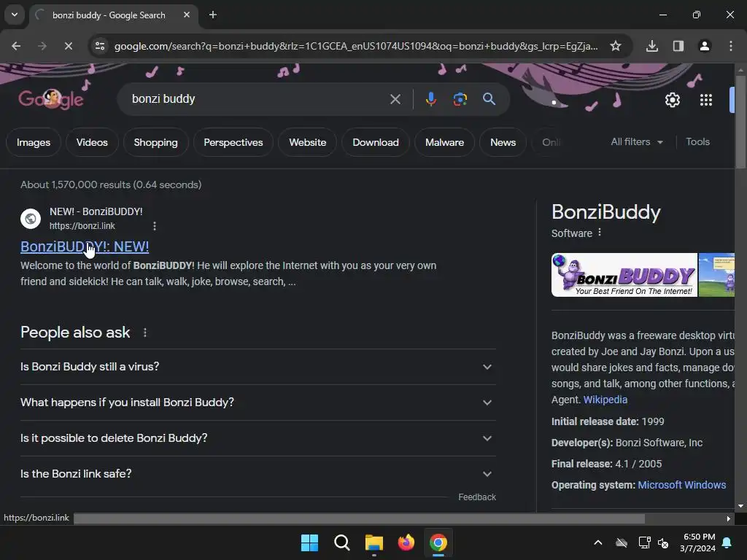This screenshot has height=560, width=747.
Task: Open the All filters dropdown
Action: (x=636, y=142)
